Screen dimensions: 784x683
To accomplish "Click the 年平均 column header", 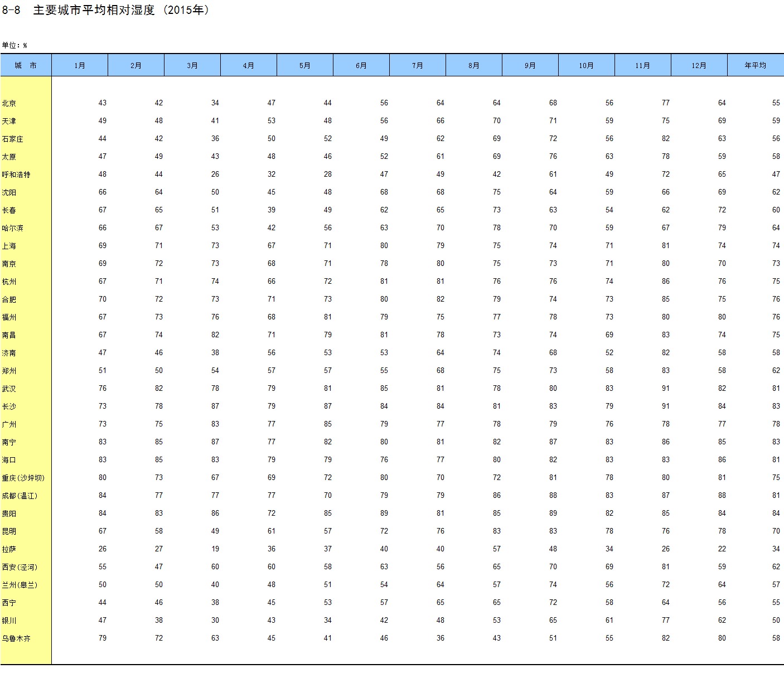I will [756, 65].
